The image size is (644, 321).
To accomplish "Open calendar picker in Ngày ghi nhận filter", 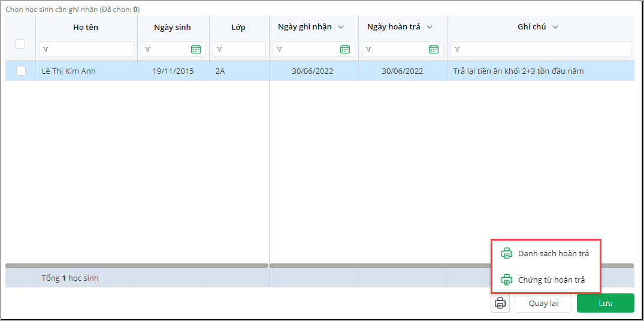I will [345, 49].
